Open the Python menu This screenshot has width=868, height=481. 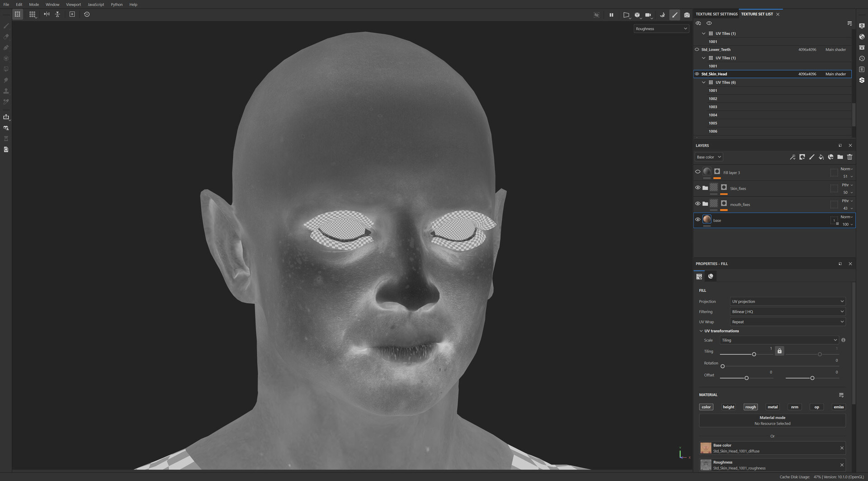tap(117, 5)
